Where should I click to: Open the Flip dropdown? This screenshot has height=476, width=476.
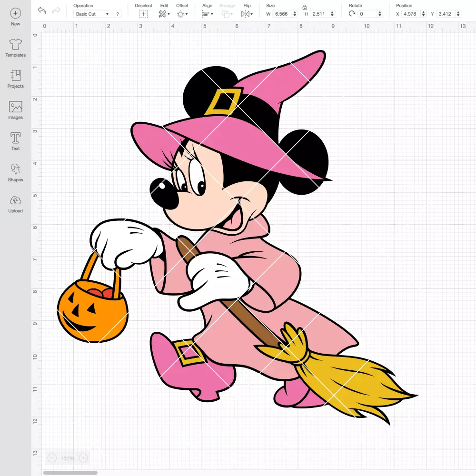(247, 14)
